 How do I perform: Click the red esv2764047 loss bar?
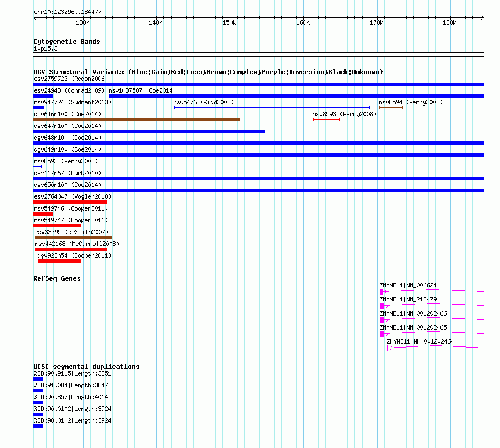click(70, 202)
